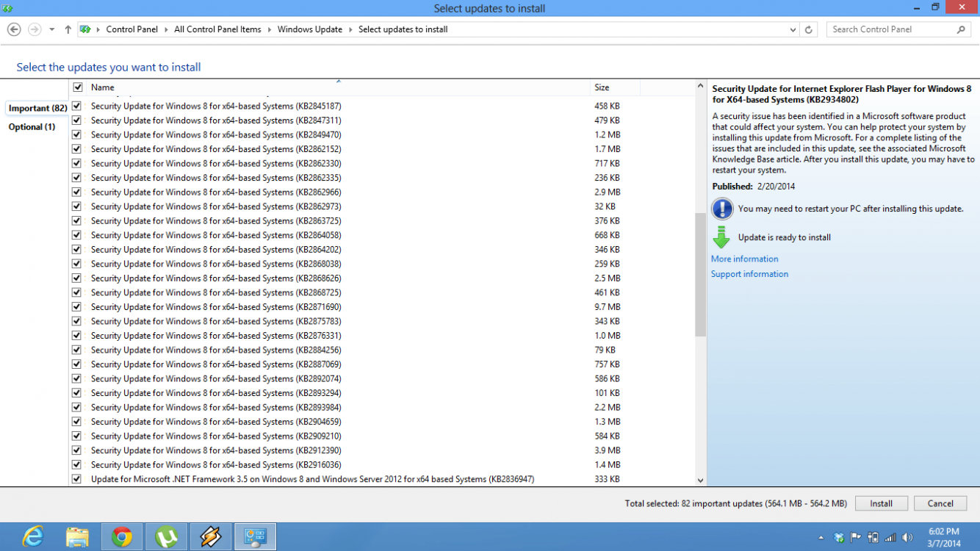Viewport: 980px width, 551px height.
Task: Open the volume speaker tray icon
Action: (907, 538)
